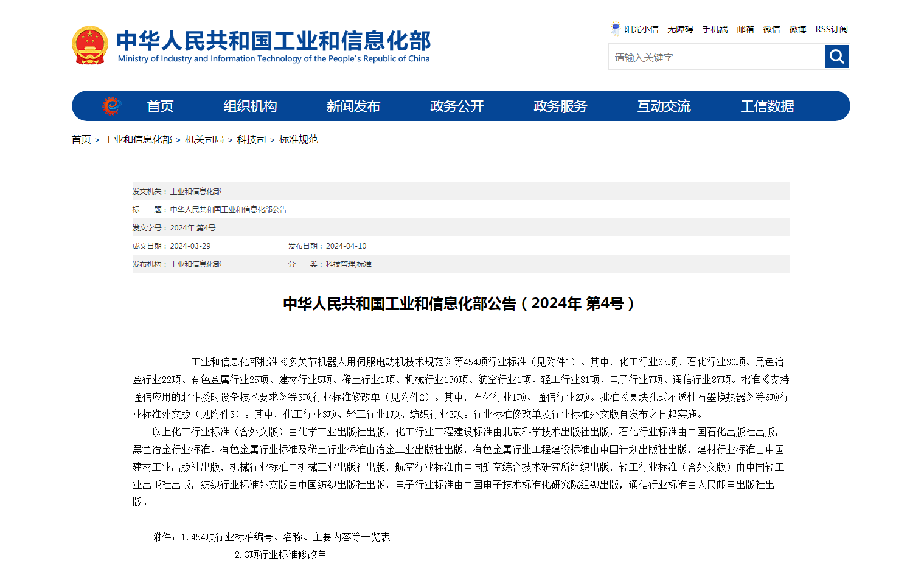924x566 pixels.
Task: Click the red gear icon in navbar
Action: (x=111, y=106)
